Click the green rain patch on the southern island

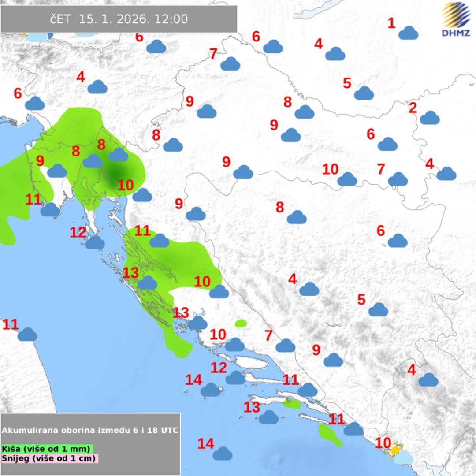[330, 435]
